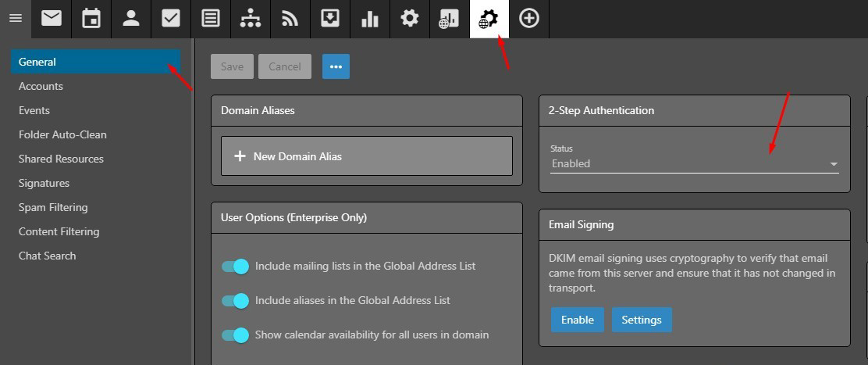Click the plus circle icon in top bar
This screenshot has width=868, height=365.
[x=529, y=19]
